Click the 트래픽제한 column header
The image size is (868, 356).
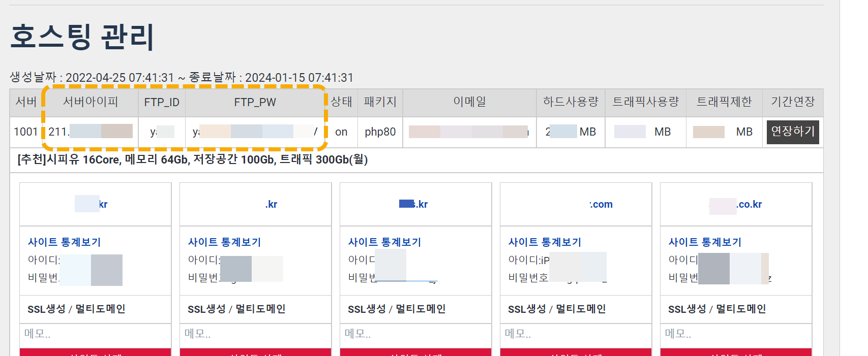(x=724, y=102)
